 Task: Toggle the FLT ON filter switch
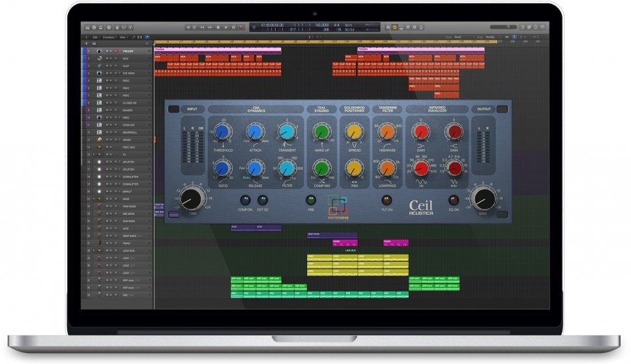pos(387,201)
